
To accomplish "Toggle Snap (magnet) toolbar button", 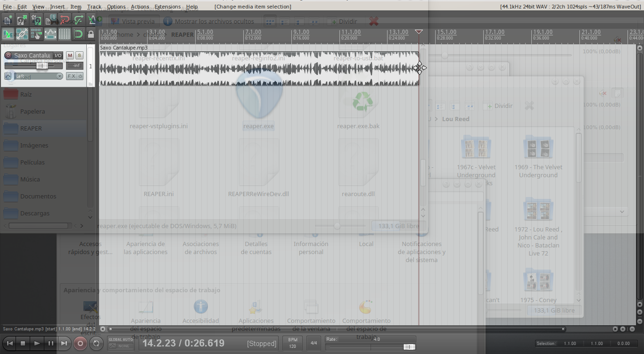I will (x=78, y=34).
